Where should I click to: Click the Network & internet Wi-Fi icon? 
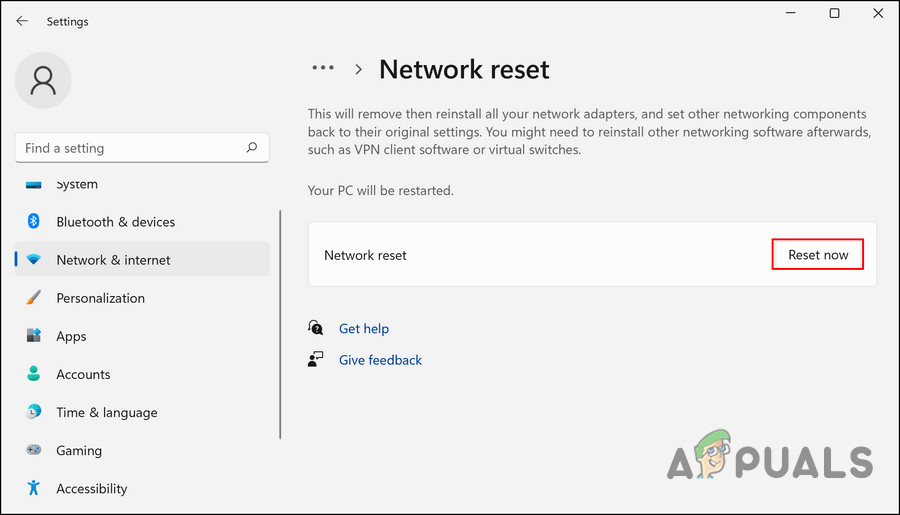tap(34, 260)
